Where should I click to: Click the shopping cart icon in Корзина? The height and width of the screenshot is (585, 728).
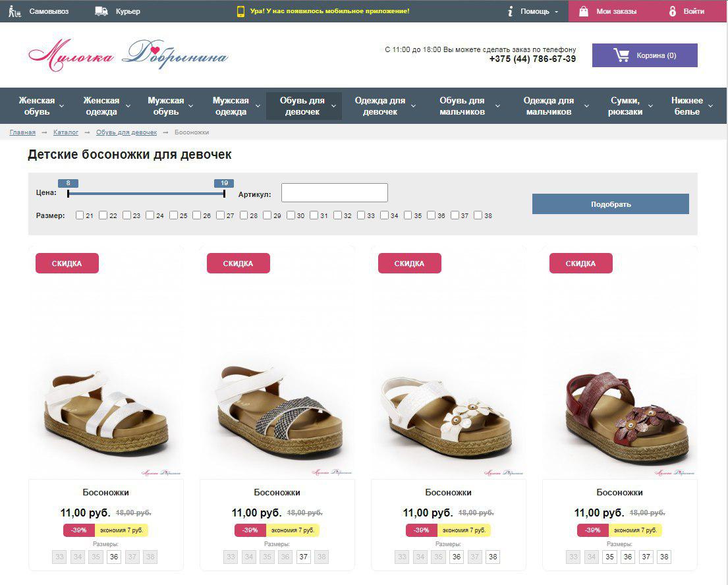(621, 55)
